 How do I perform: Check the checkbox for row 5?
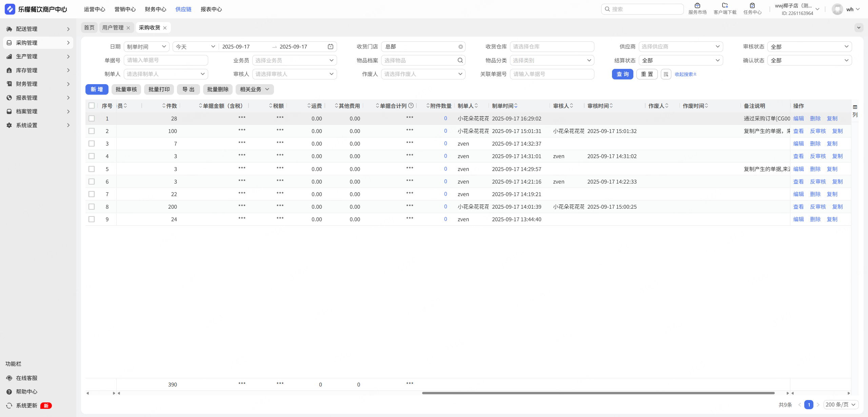point(92,169)
